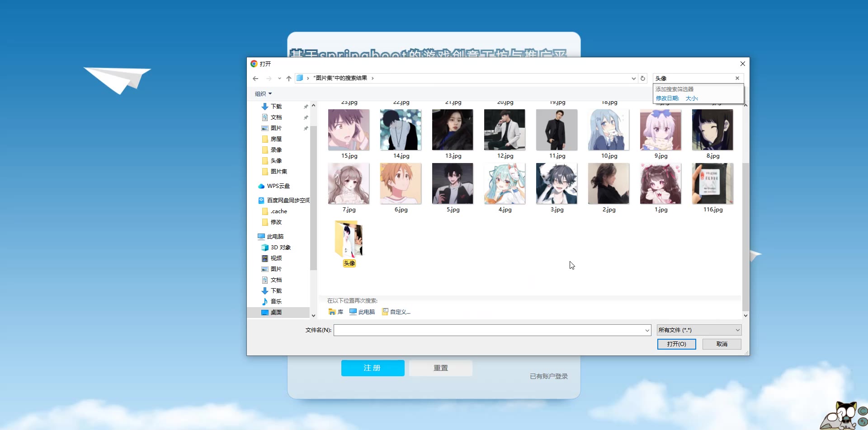The width and height of the screenshot is (868, 430).
Task: Open the .cache folder in sidebar
Action: click(279, 211)
